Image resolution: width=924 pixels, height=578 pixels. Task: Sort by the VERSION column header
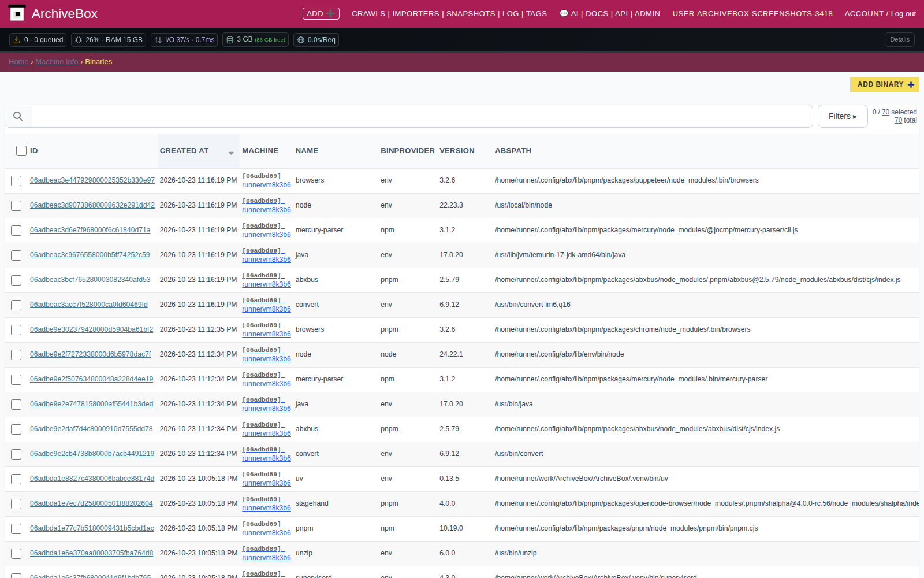click(457, 151)
